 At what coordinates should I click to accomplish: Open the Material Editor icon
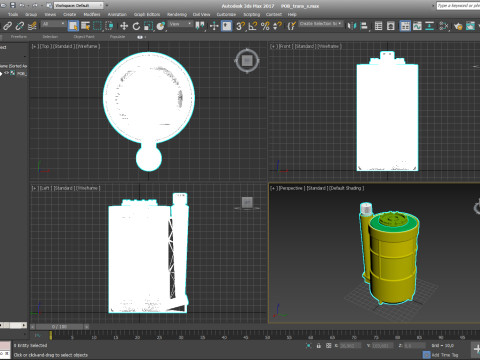(444, 26)
